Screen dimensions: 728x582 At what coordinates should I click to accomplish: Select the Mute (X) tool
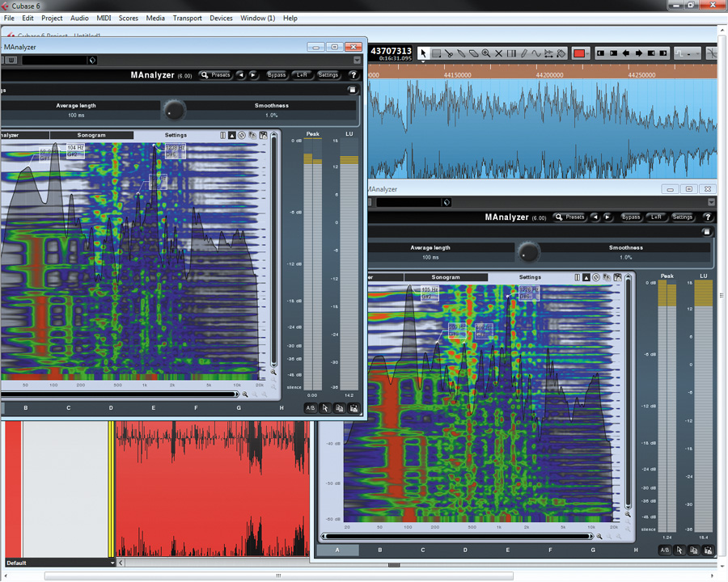pos(499,53)
